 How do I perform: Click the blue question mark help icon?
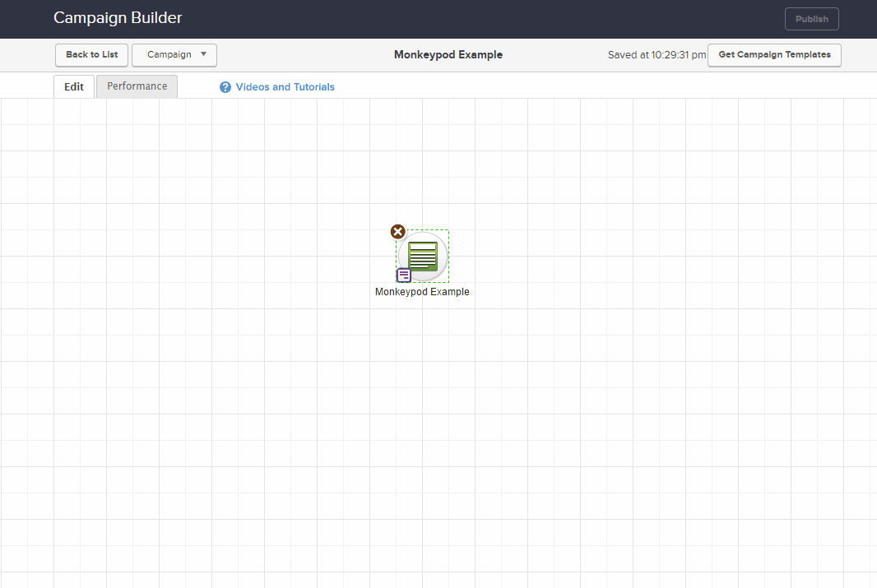[225, 87]
